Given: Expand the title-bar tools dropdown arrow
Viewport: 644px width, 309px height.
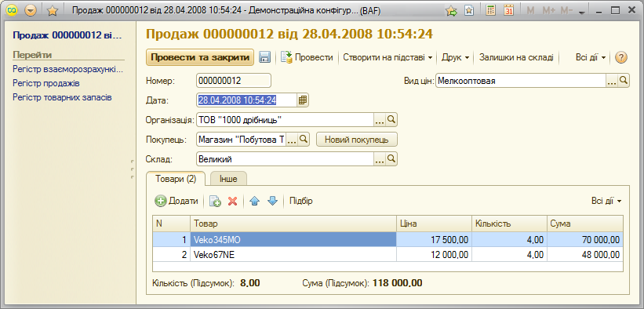Looking at the screenshot, I should click(581, 13).
